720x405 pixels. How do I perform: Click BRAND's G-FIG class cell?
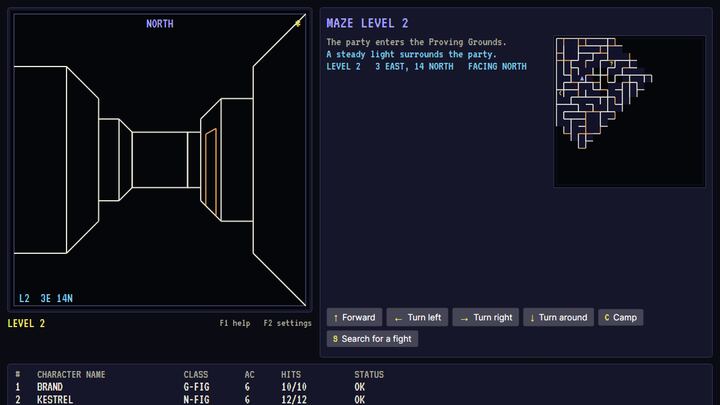(197, 387)
